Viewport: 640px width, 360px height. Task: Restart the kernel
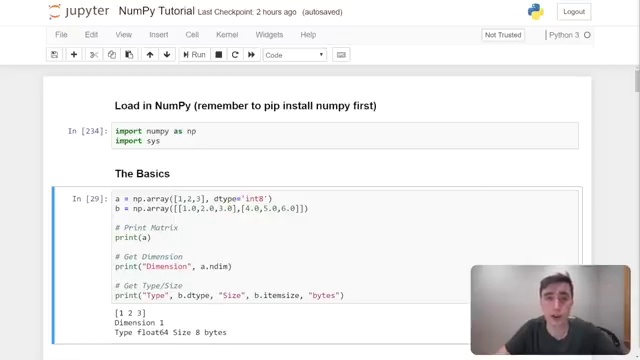tap(235, 55)
